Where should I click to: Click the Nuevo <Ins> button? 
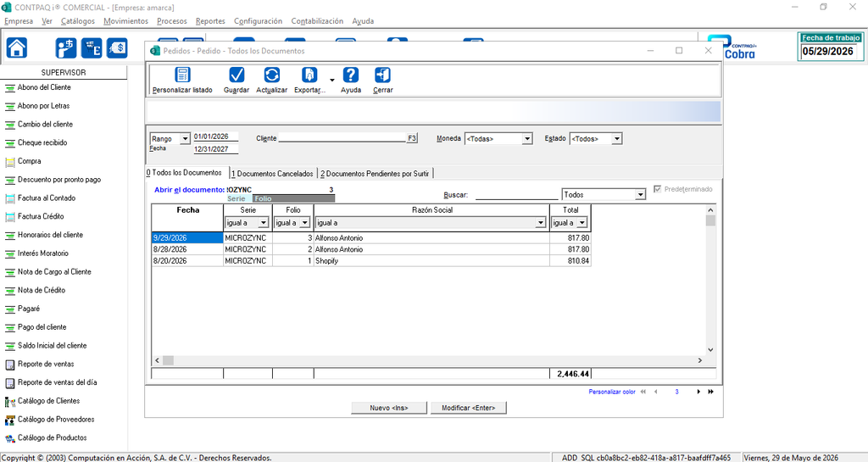(389, 408)
